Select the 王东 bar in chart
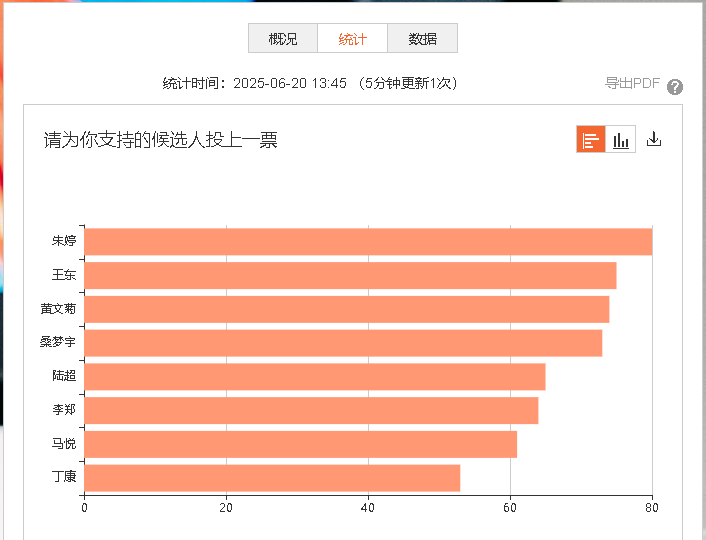 pyautogui.click(x=349, y=276)
